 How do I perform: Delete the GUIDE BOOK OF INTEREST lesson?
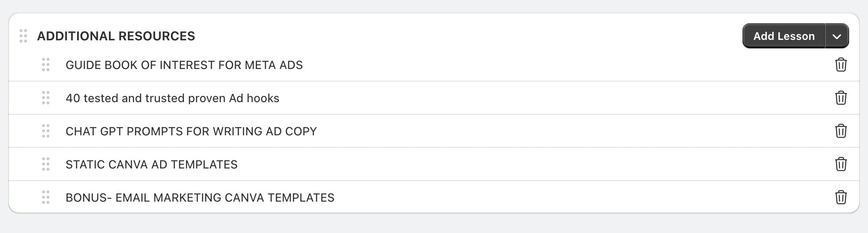coord(841,65)
